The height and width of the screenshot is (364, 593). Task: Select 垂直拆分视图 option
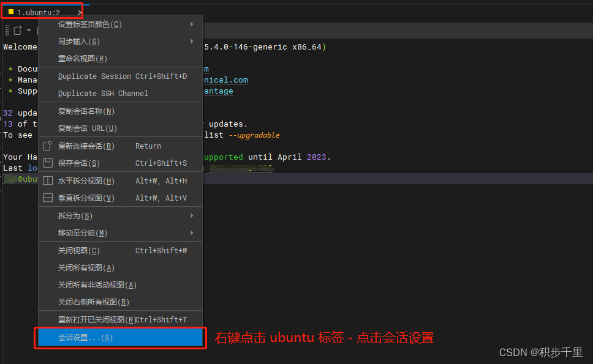point(120,198)
